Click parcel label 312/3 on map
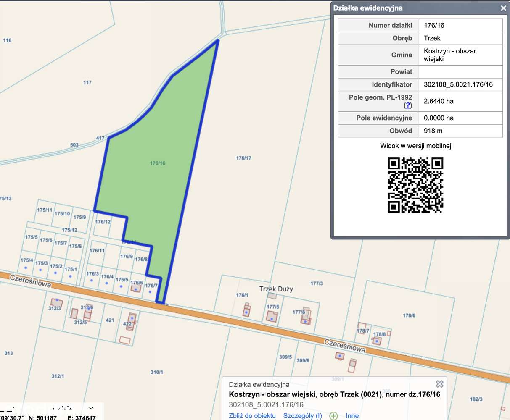The height and width of the screenshot is (420, 510). pyautogui.click(x=55, y=308)
